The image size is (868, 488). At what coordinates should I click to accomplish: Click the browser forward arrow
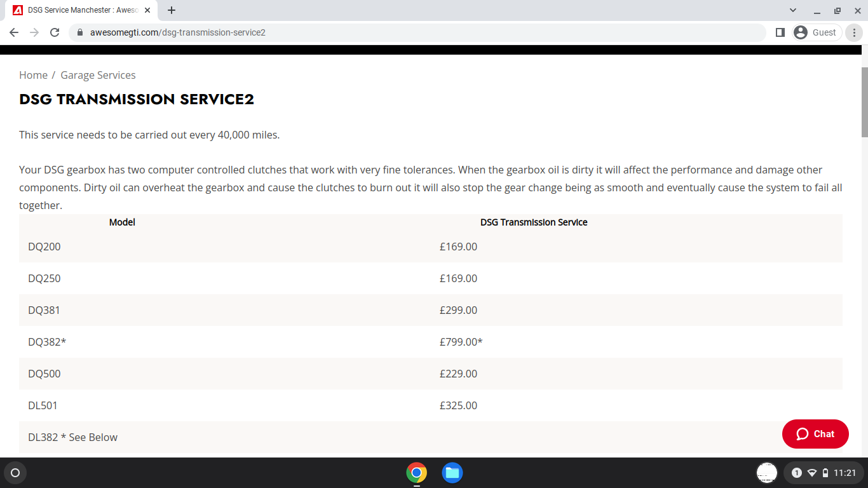[34, 32]
